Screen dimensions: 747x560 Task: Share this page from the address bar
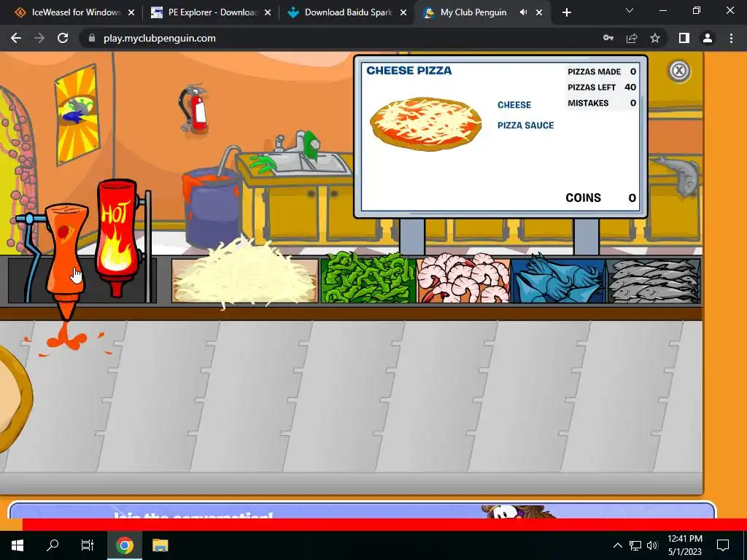632,38
